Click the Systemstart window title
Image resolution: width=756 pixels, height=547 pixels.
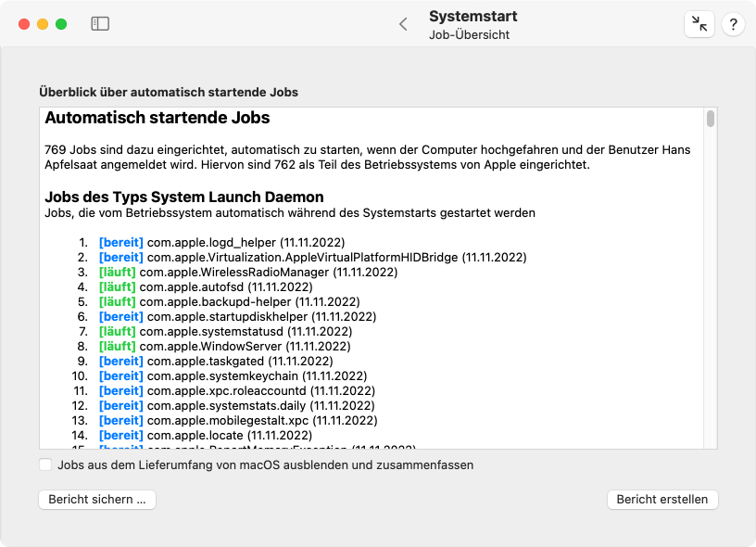point(473,17)
